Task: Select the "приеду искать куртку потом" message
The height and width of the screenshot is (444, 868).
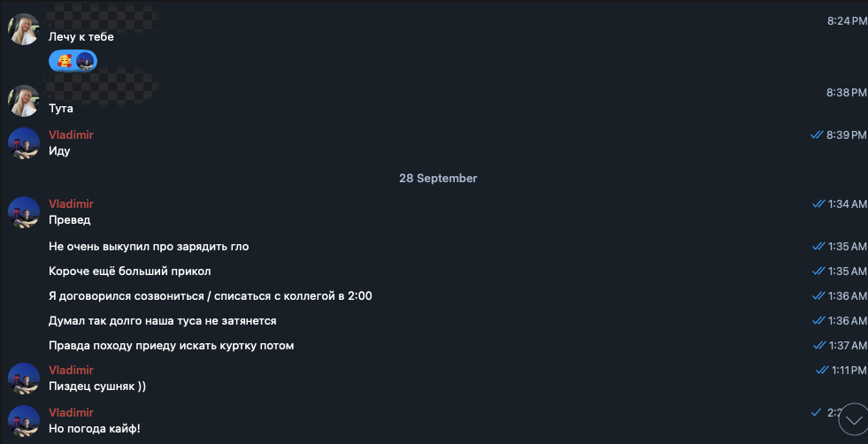Action: [172, 346]
